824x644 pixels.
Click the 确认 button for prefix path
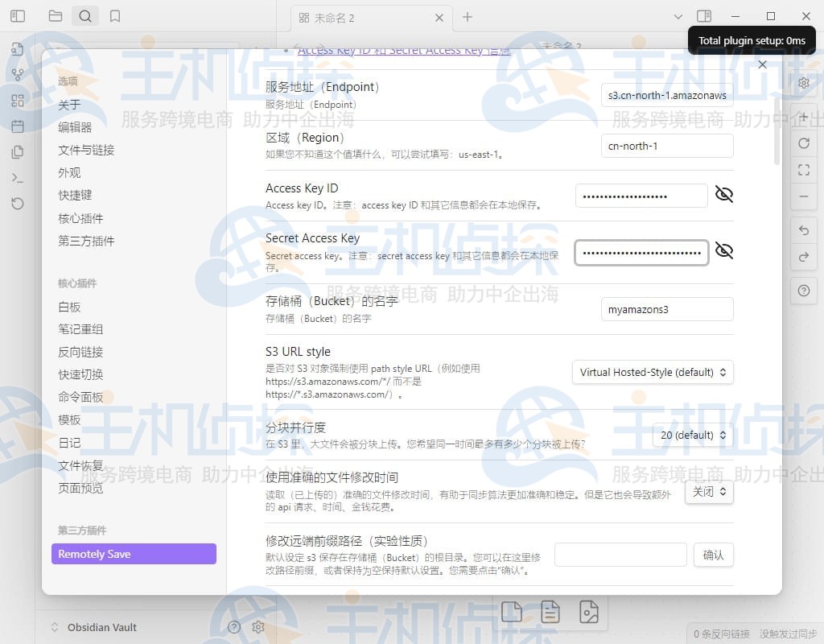point(713,555)
